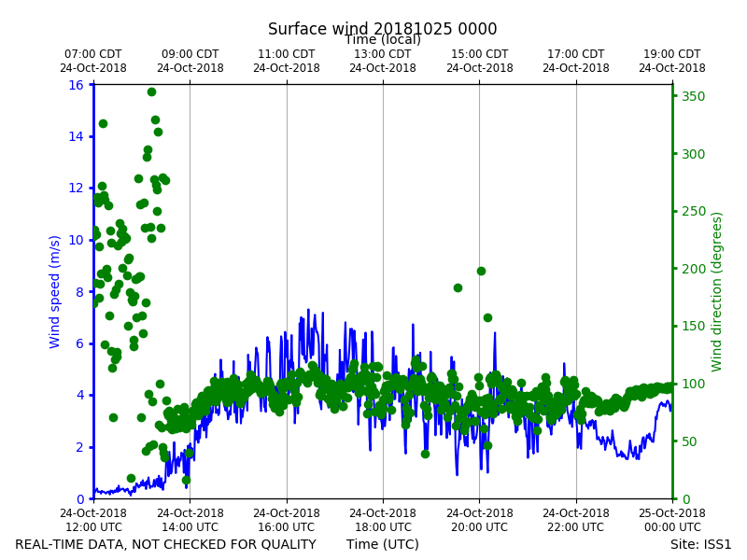
Task: Click the '09:00 CDT' top tick label
Action: pyautogui.click(x=190, y=54)
